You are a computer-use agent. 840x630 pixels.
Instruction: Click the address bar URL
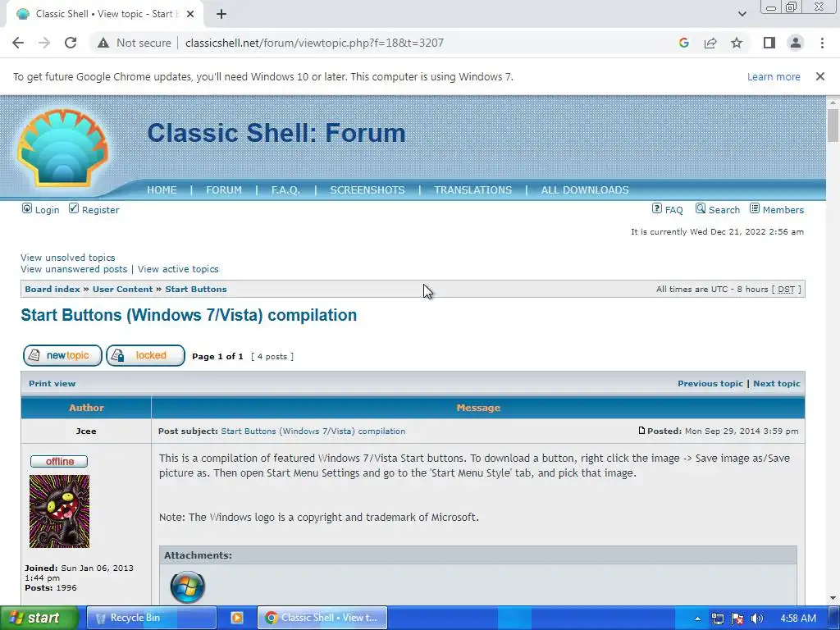(x=314, y=43)
